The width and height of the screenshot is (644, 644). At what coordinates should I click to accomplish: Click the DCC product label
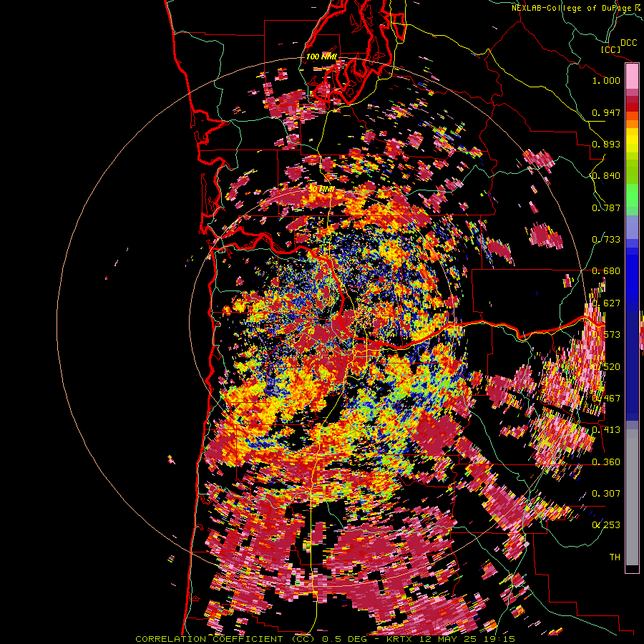click(628, 43)
